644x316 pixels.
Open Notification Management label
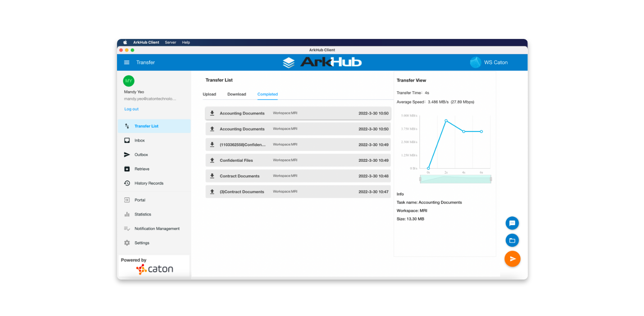click(157, 228)
